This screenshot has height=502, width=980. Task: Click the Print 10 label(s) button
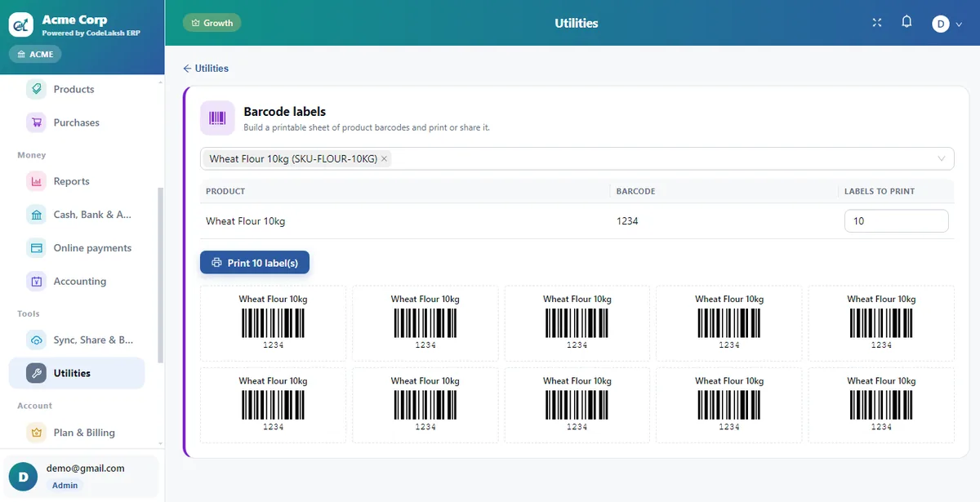255,263
